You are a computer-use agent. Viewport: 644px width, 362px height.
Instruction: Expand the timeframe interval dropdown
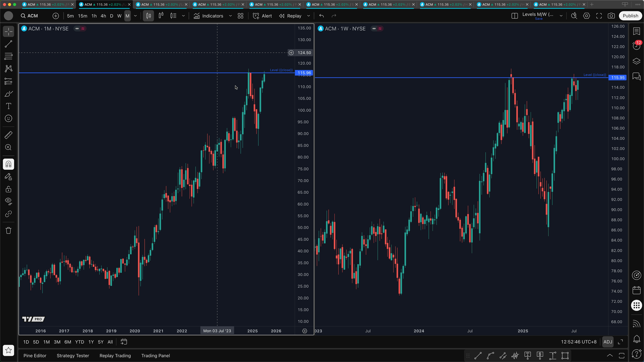pyautogui.click(x=136, y=16)
